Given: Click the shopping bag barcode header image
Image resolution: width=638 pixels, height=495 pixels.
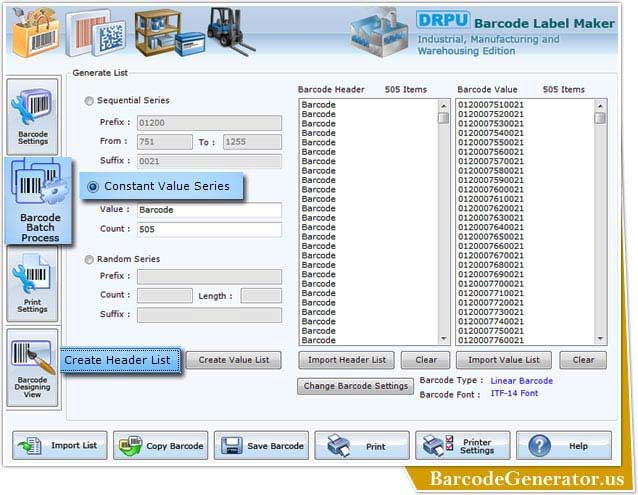Looking at the screenshot, I should pyautogui.click(x=35, y=33).
